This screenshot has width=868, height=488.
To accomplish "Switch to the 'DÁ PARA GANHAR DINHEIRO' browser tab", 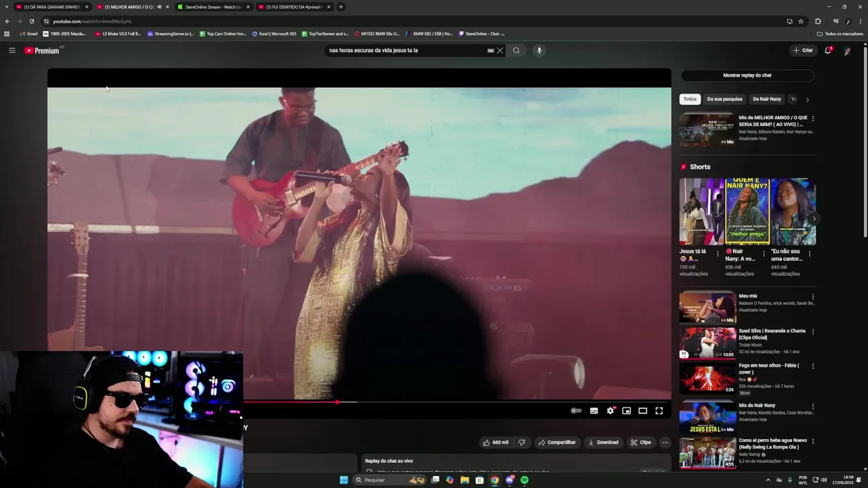I will [52, 7].
